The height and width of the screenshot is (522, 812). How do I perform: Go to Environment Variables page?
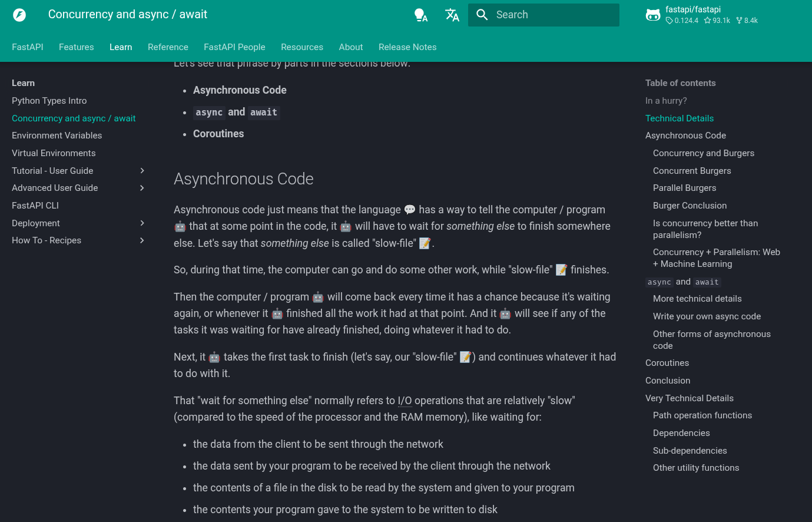(57, 136)
